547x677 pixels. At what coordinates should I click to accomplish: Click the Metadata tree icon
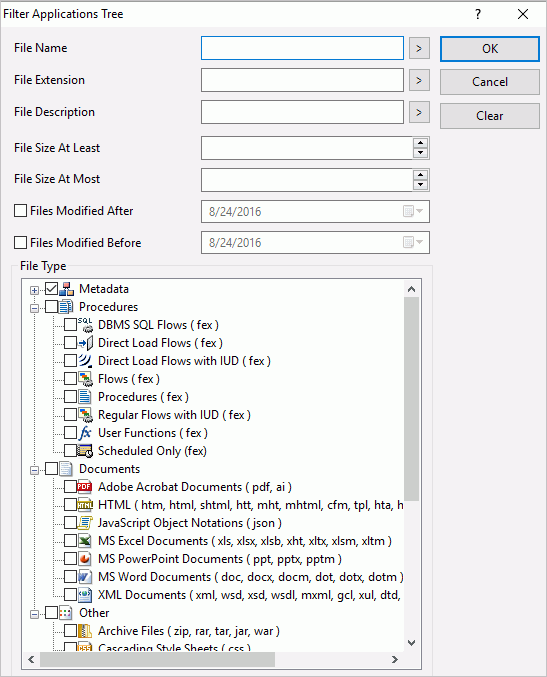(66, 289)
